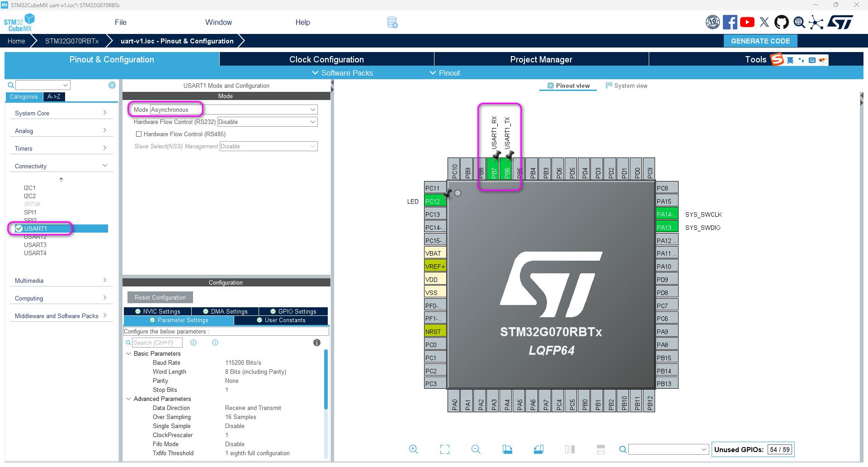
Task: Open the pin search dropdown at bottom
Action: [668, 449]
